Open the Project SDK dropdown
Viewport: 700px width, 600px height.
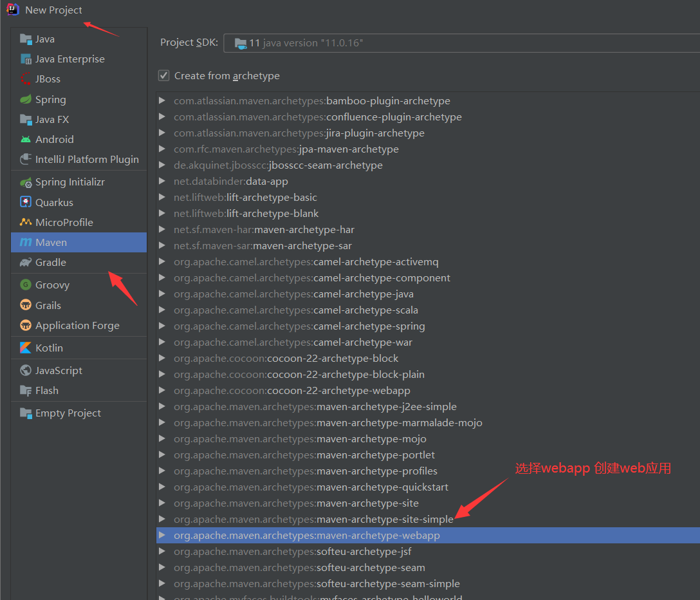click(461, 43)
